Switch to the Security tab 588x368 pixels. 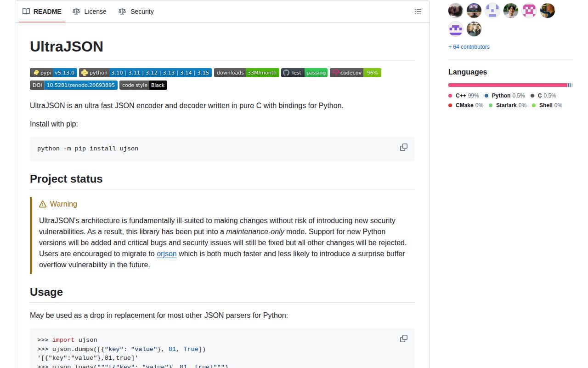[x=136, y=11]
